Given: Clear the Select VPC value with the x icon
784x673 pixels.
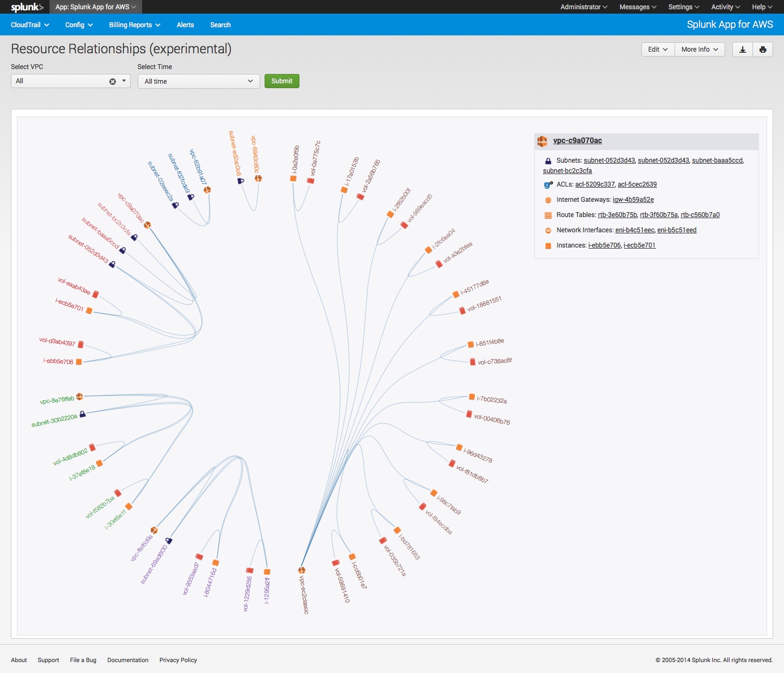Looking at the screenshot, I should point(113,82).
